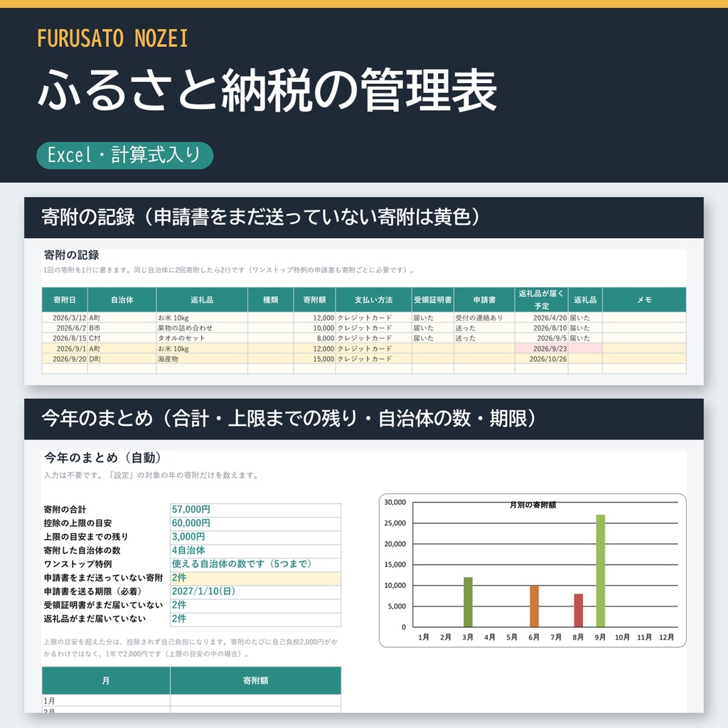The width and height of the screenshot is (728, 728).
Task: Select the municipality cell 'C村'
Action: [x=122, y=338]
